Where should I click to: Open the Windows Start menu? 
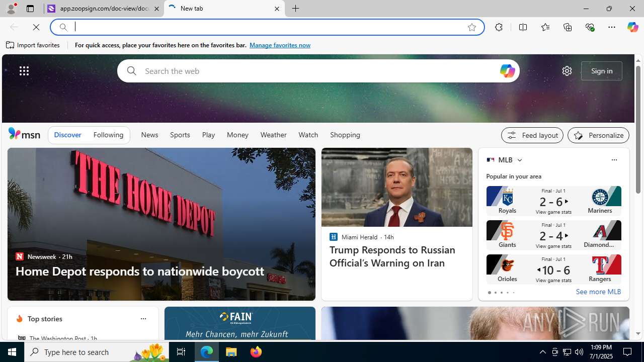(x=12, y=352)
